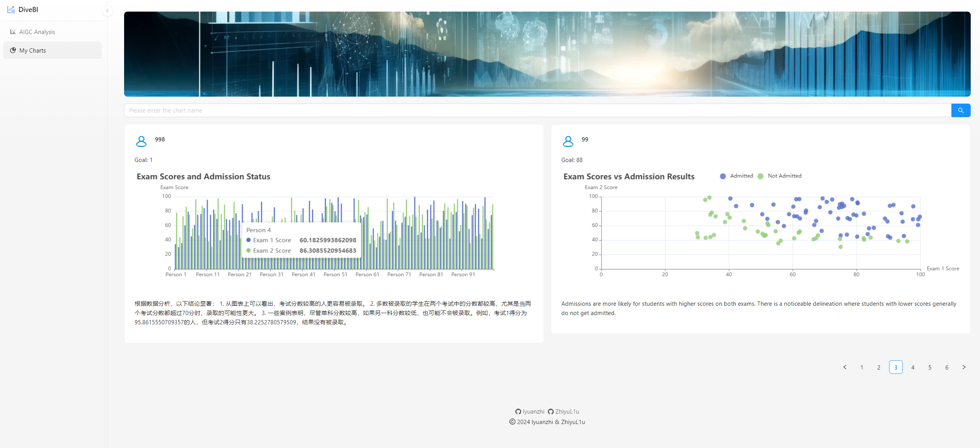Click the user avatar for chart 998

141,141
